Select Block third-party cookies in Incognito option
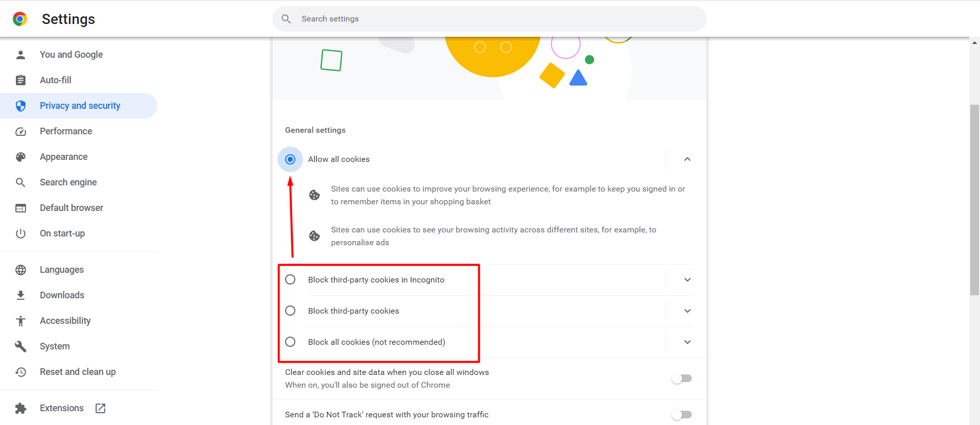Screen dimensions: 980x425 pos(290,279)
